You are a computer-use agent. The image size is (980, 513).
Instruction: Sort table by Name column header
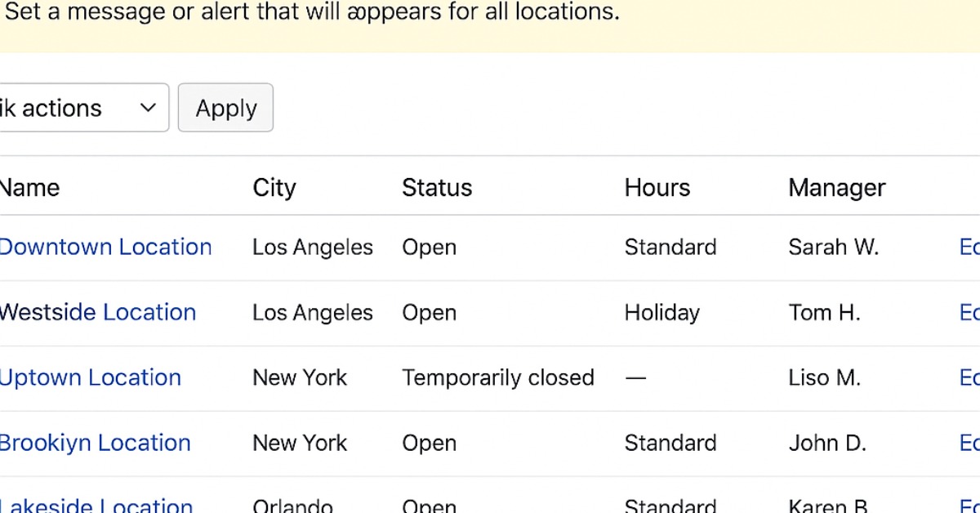[x=29, y=188]
